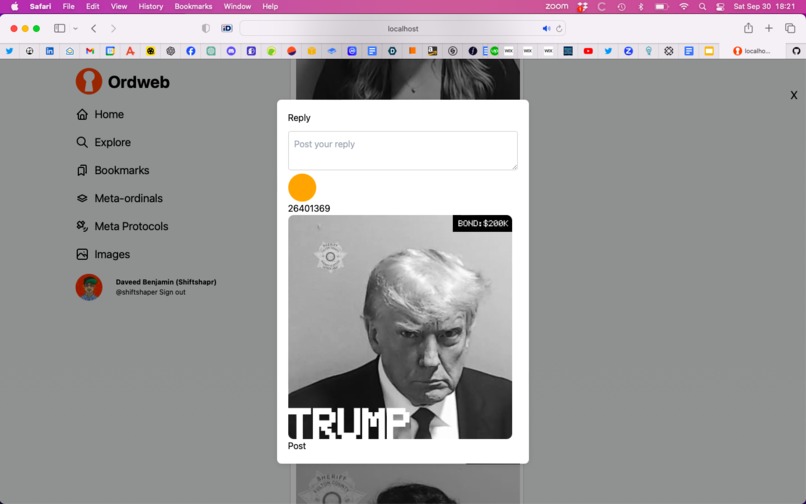Show the tab overview

pyautogui.click(x=790, y=28)
